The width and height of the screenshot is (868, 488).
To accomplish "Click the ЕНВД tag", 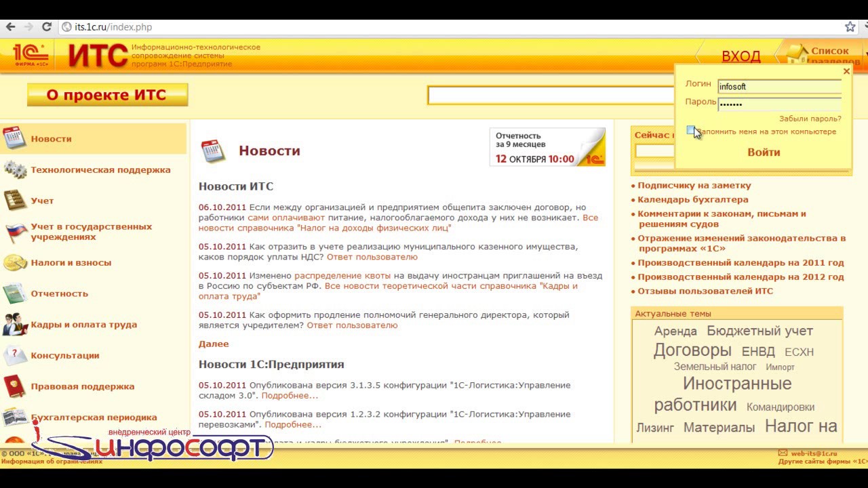I will [x=758, y=352].
